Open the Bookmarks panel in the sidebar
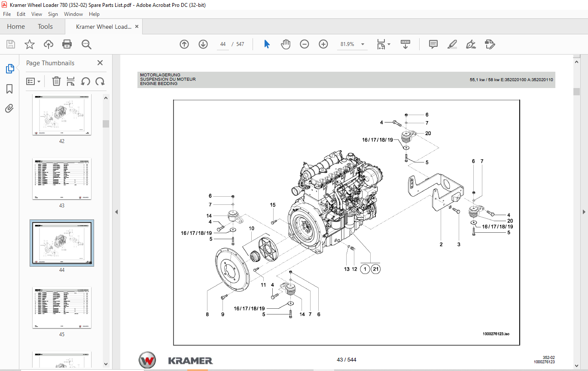This screenshot has height=371, width=588. click(x=9, y=89)
